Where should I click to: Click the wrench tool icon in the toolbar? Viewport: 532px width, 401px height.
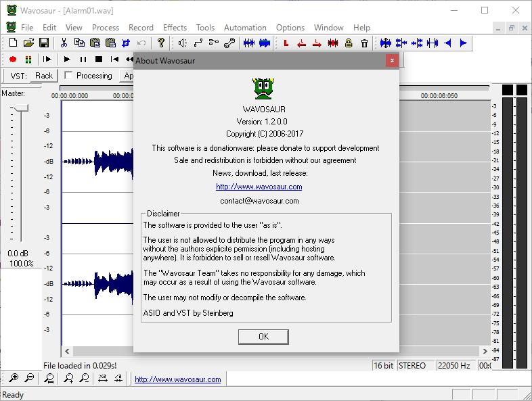point(229,43)
